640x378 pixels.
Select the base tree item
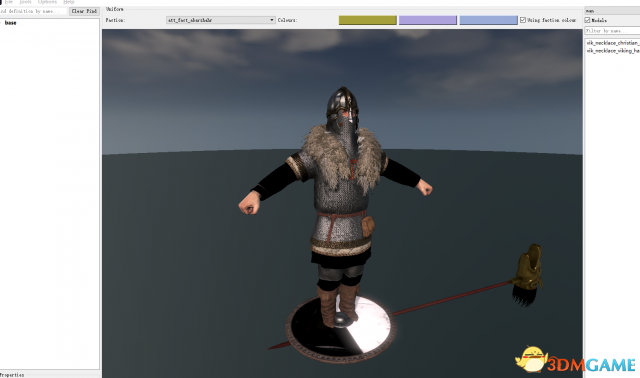click(11, 23)
